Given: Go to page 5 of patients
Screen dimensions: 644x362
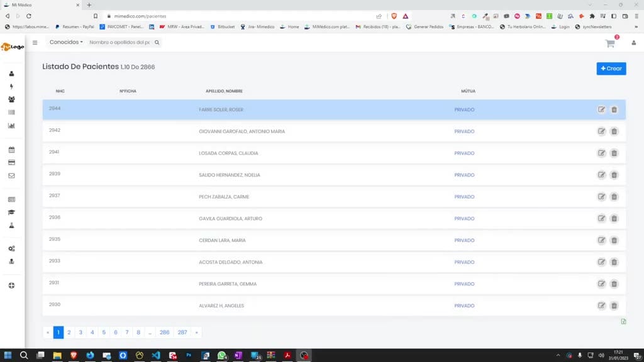Looking at the screenshot, I should pyautogui.click(x=104, y=332).
